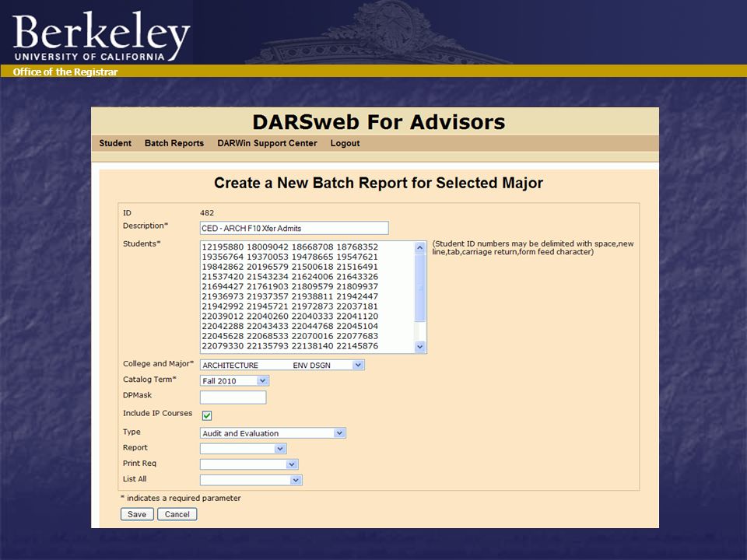Click the Students list scroll down arrow

[419, 347]
